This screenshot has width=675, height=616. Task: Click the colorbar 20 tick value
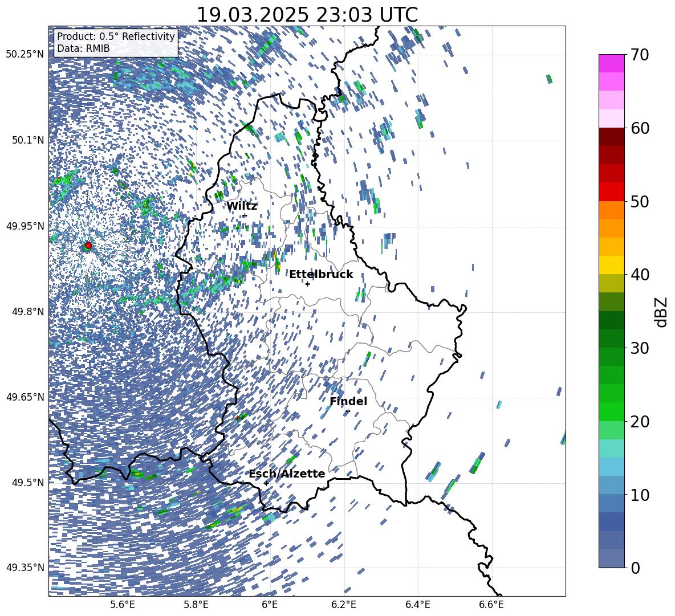pos(640,421)
